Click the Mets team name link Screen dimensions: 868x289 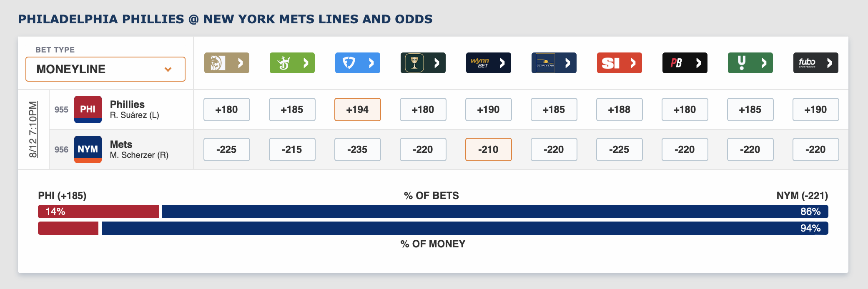tap(121, 144)
